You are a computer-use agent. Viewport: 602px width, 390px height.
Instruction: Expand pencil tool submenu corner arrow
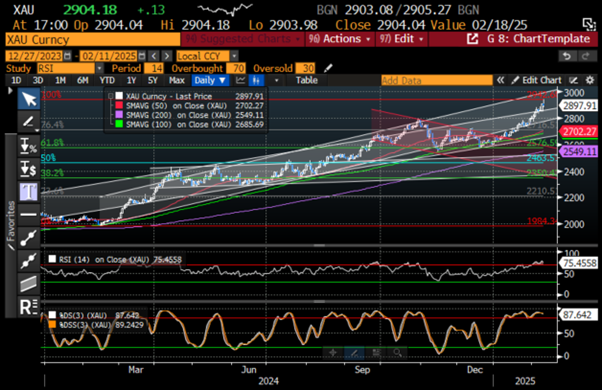37,131
